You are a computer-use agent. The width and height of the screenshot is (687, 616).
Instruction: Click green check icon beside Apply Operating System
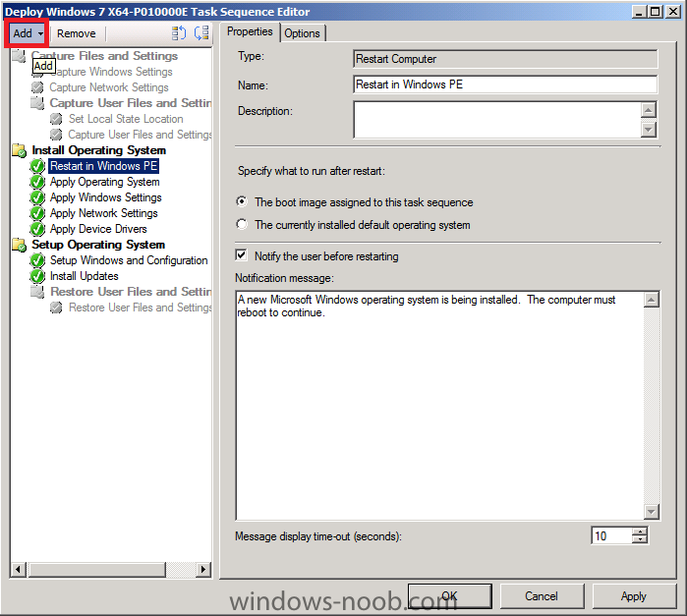click(37, 182)
